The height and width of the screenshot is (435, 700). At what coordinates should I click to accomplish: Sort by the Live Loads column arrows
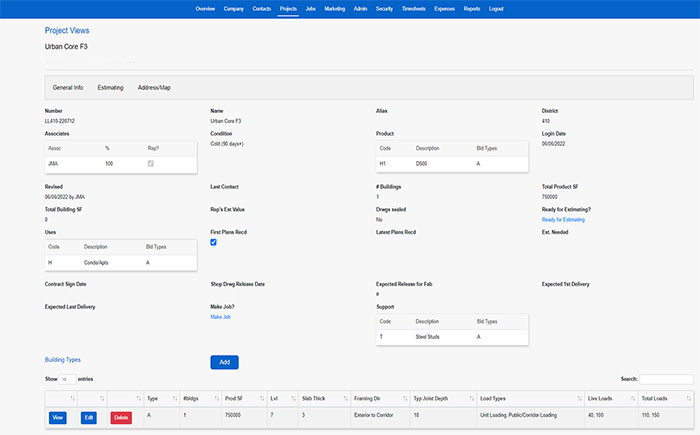click(x=633, y=398)
